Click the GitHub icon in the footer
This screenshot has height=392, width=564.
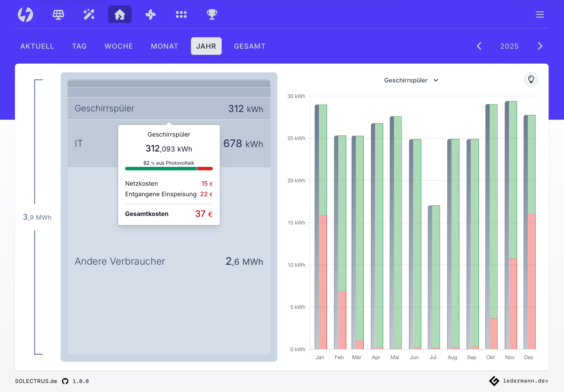pos(65,381)
